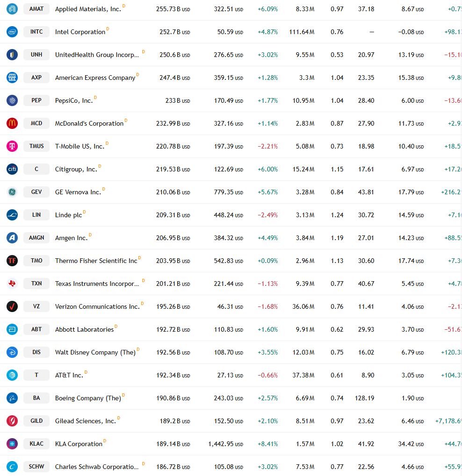Select the AXP ticker badge
The height and width of the screenshot is (476, 462).
tap(36, 78)
